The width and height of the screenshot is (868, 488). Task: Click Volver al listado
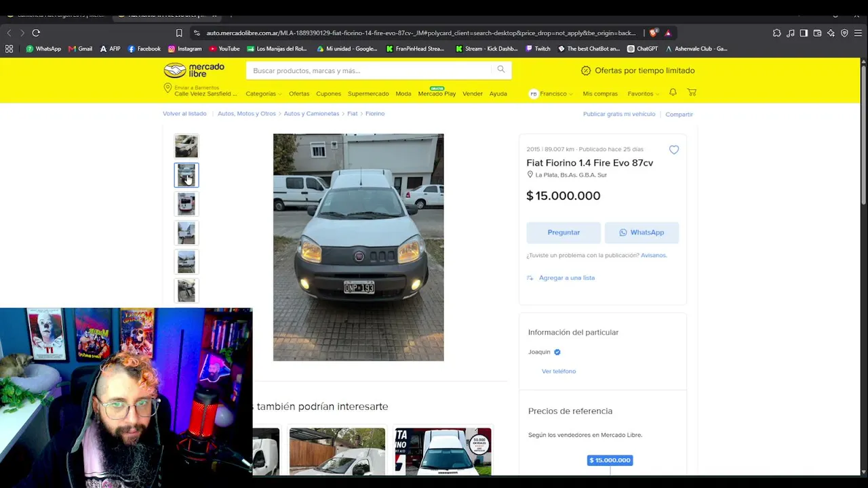click(x=184, y=114)
